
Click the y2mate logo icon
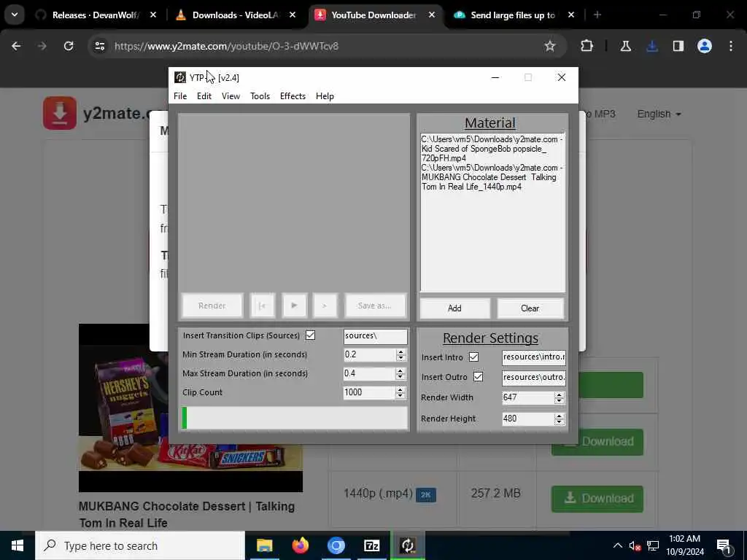(x=60, y=113)
